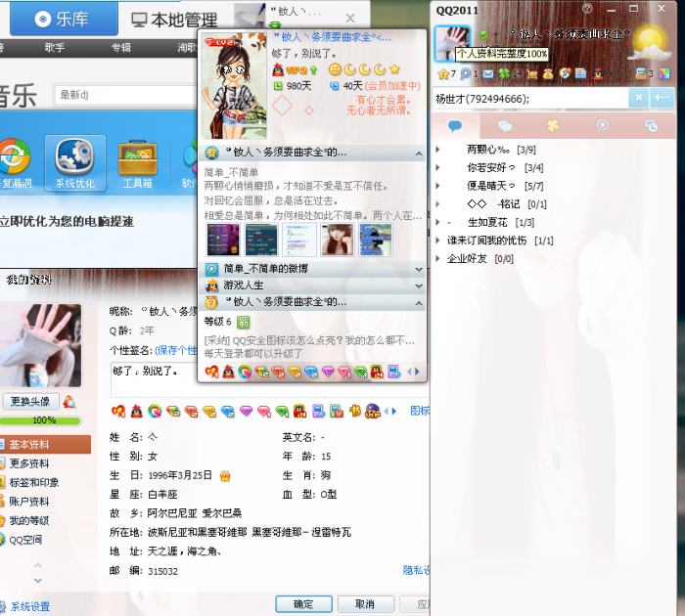Screen dimensions: 685x616
Task: Open QQ Zone star icon in QQ2011 toolbar
Action: point(443,73)
